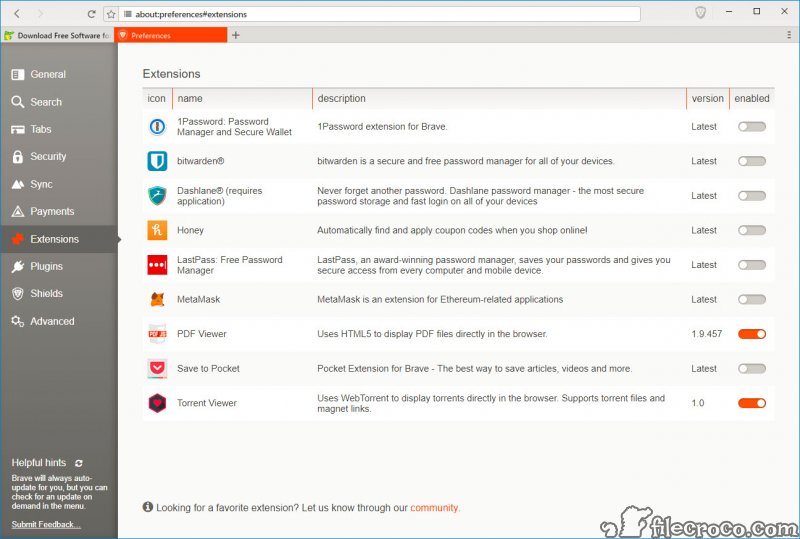This screenshot has height=539, width=800.
Task: Enable the Honey extension switch
Action: (752, 230)
